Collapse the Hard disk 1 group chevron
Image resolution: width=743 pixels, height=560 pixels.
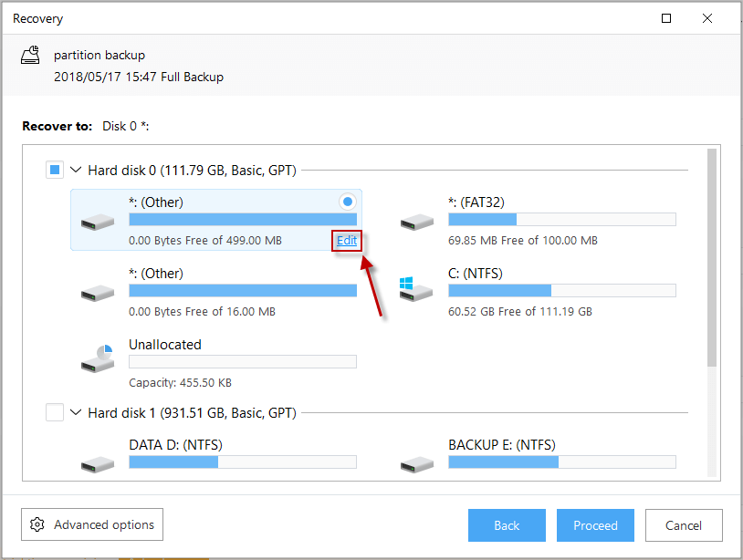76,412
